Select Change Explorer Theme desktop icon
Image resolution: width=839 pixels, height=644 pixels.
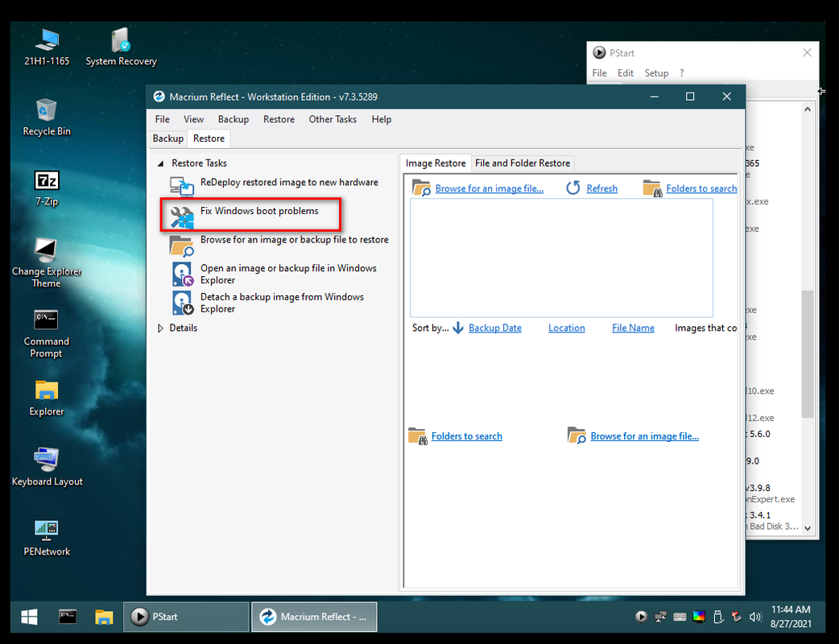tap(47, 263)
